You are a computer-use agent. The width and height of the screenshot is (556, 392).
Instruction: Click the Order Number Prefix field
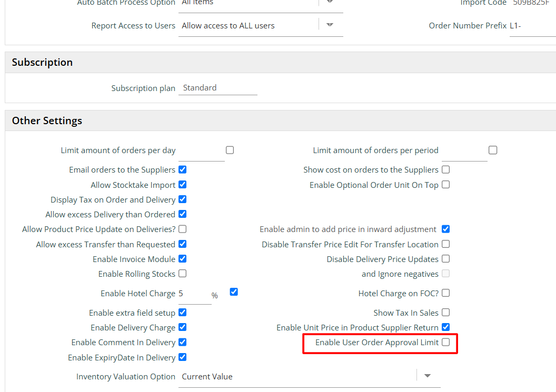coord(532,26)
